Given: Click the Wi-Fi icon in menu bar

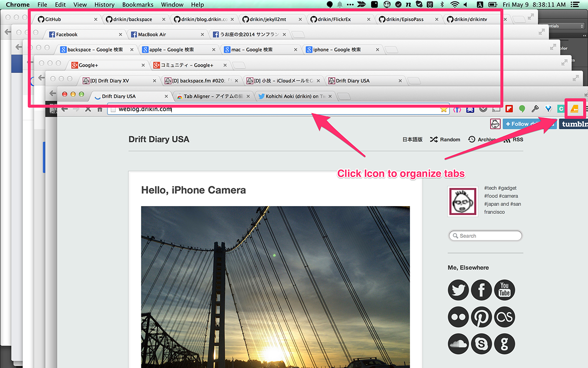Looking at the screenshot, I should pyautogui.click(x=455, y=5).
